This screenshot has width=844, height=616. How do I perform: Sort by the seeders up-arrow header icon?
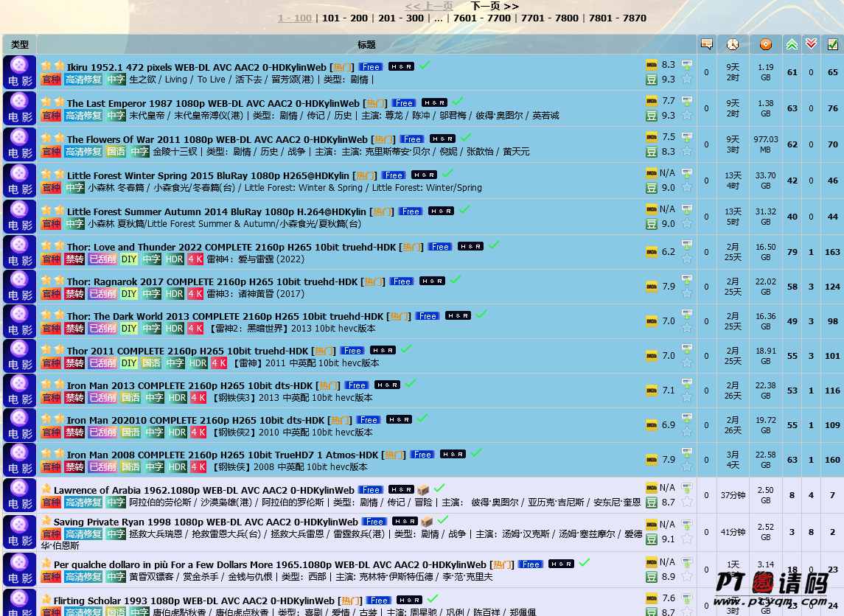(792, 44)
